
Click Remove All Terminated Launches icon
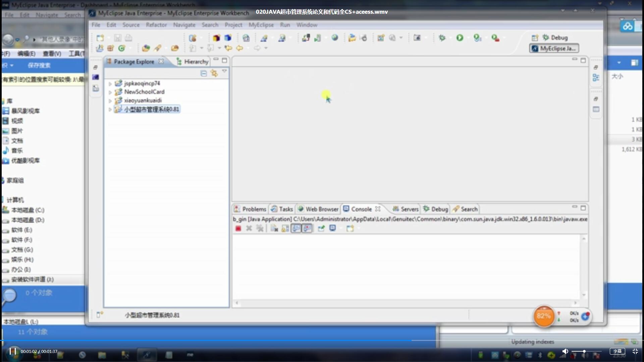tap(260, 229)
